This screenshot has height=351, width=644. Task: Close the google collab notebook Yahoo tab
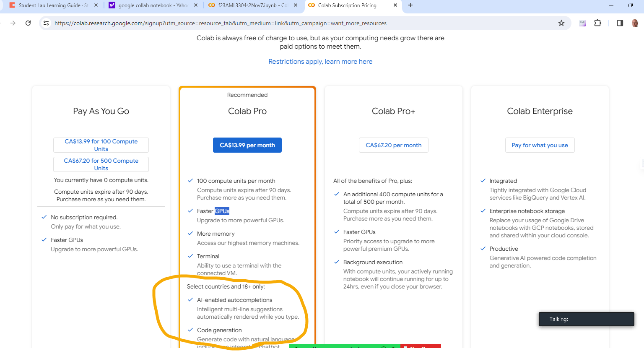[x=196, y=5]
